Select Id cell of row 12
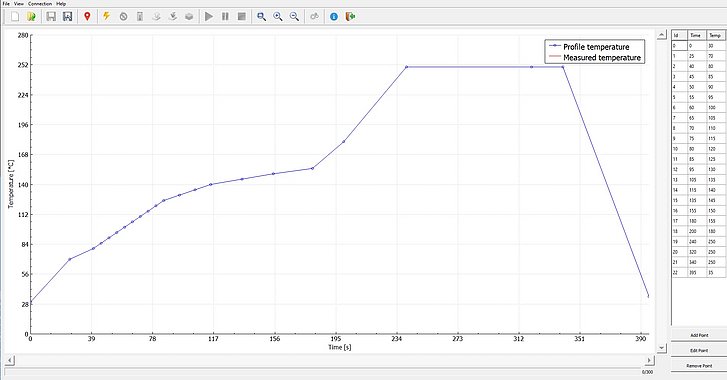 coord(679,169)
